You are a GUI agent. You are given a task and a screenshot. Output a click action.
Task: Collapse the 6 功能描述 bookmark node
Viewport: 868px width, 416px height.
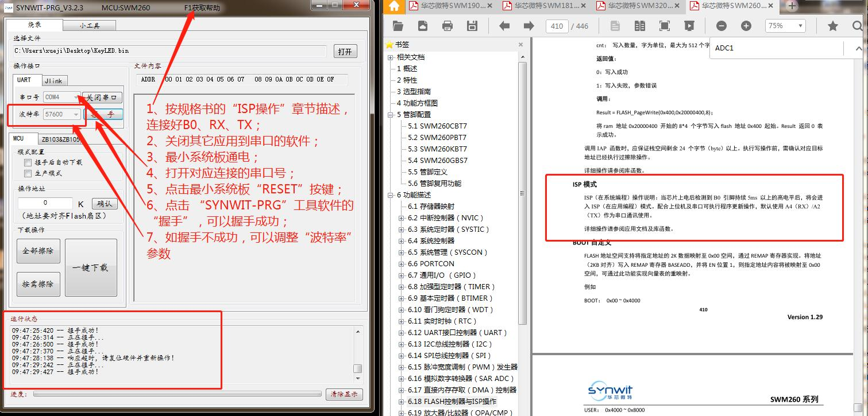(x=391, y=195)
